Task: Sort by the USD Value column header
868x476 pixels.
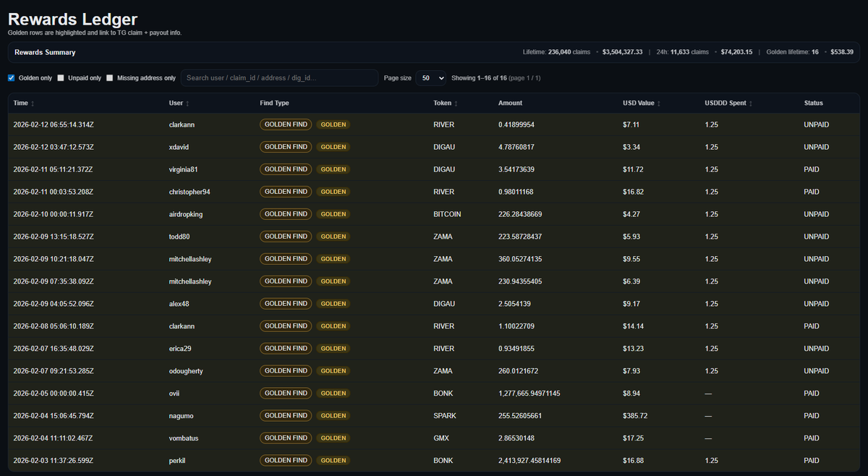Action: point(642,103)
